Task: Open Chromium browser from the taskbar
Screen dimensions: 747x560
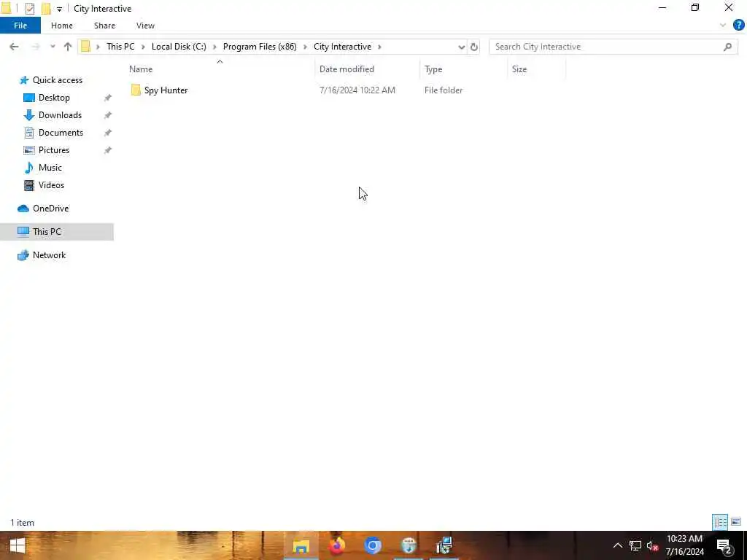Action: pos(373,545)
